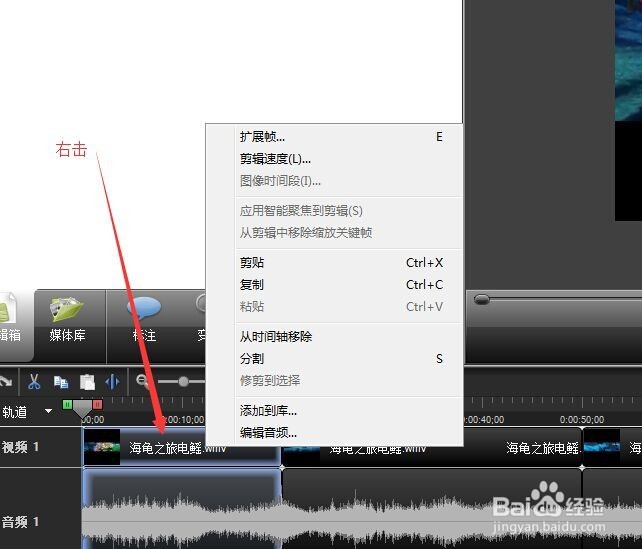Click the 音频 1 track label

[x=20, y=522]
